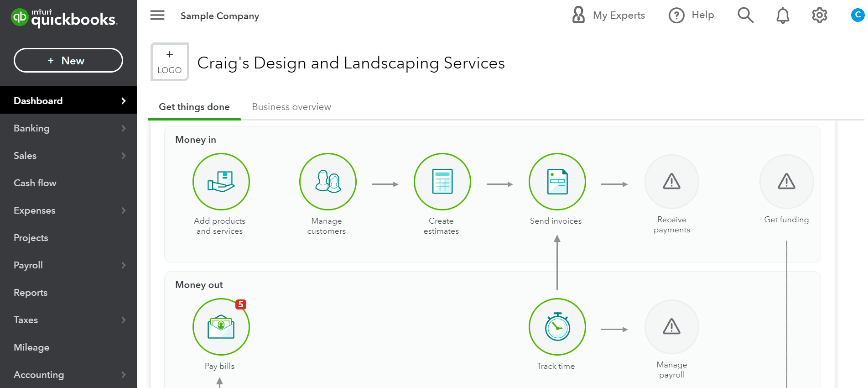Open the Dashboard menu item
The width and height of the screenshot is (868, 388).
click(x=68, y=100)
